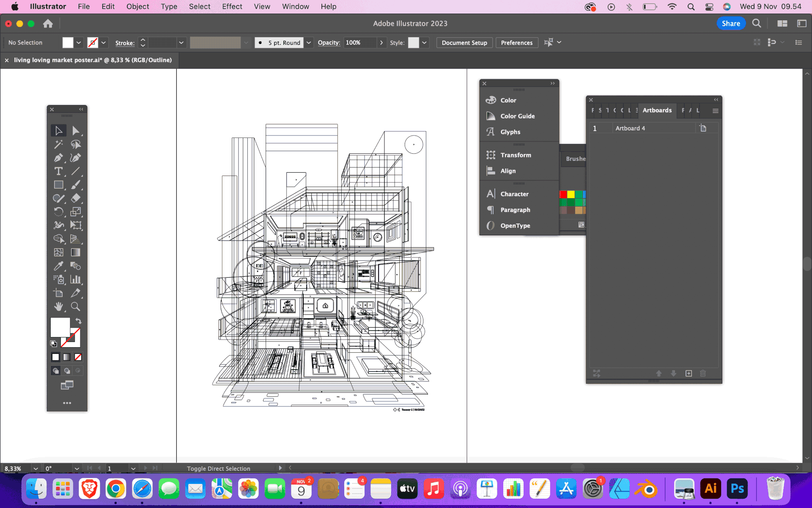Viewport: 812px width, 508px height.
Task: Click the Preferences button
Action: 516,43
